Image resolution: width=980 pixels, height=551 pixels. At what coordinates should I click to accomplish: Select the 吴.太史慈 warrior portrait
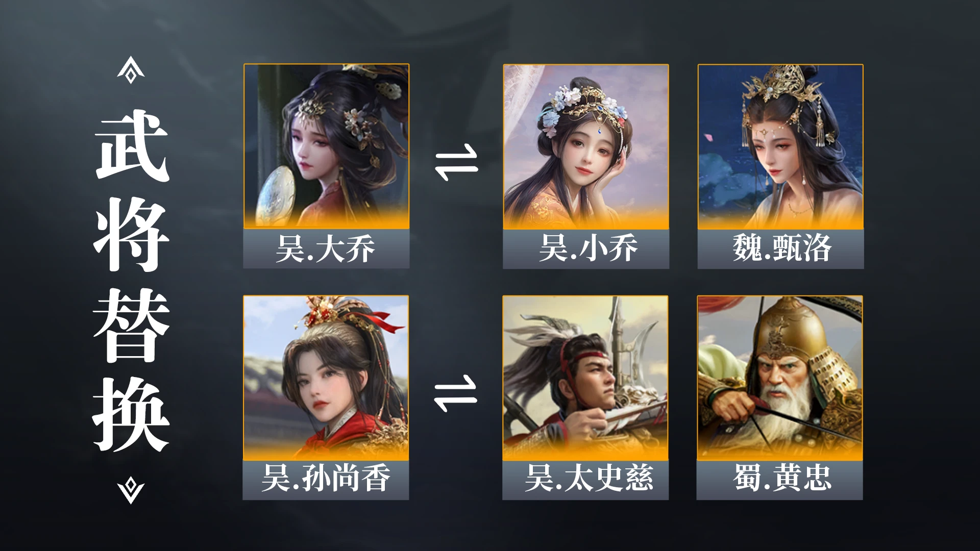point(585,378)
